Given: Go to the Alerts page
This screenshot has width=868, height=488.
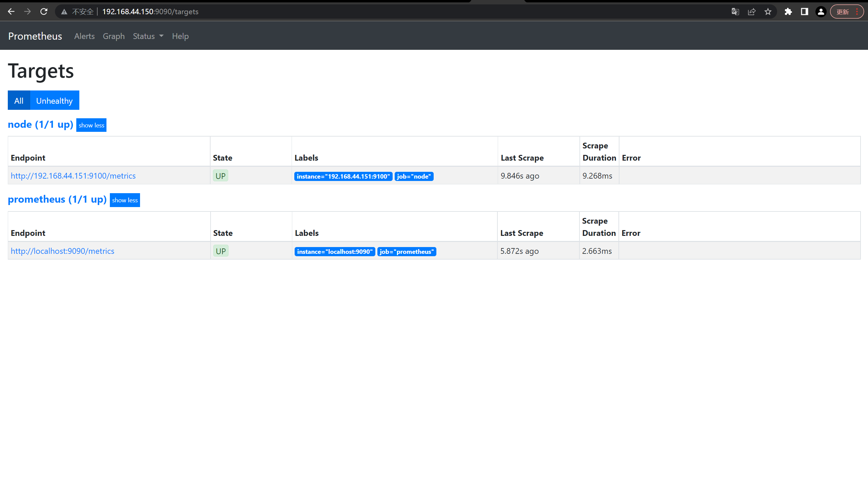Looking at the screenshot, I should pyautogui.click(x=84, y=36).
